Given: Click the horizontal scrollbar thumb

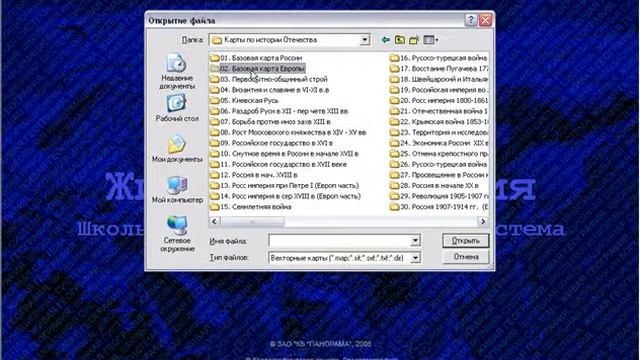Looking at the screenshot, I should [x=252, y=221].
